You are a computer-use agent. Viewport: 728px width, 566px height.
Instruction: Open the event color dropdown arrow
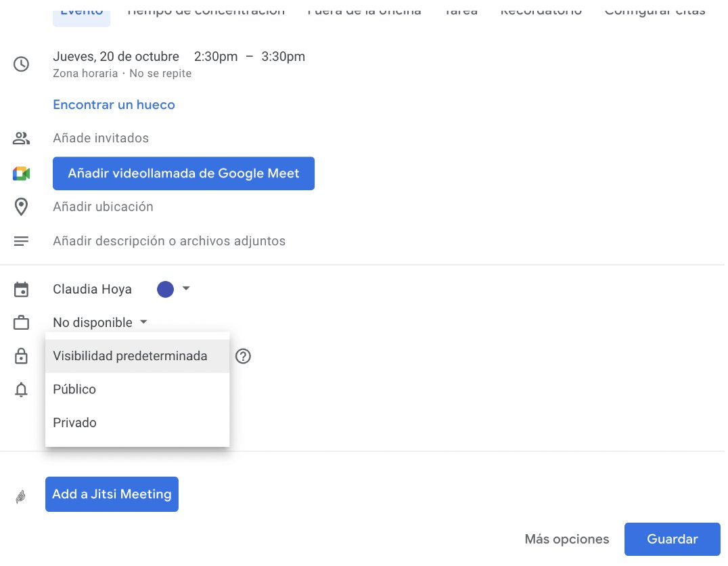click(186, 288)
